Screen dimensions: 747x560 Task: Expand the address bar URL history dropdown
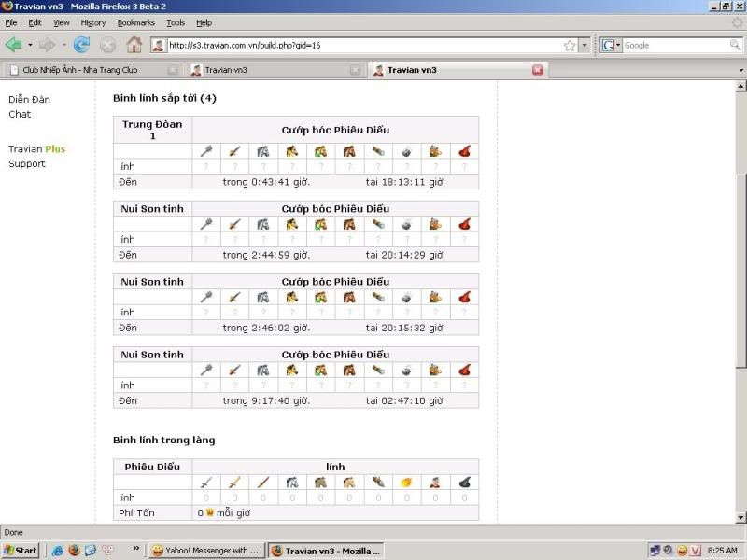[585, 45]
